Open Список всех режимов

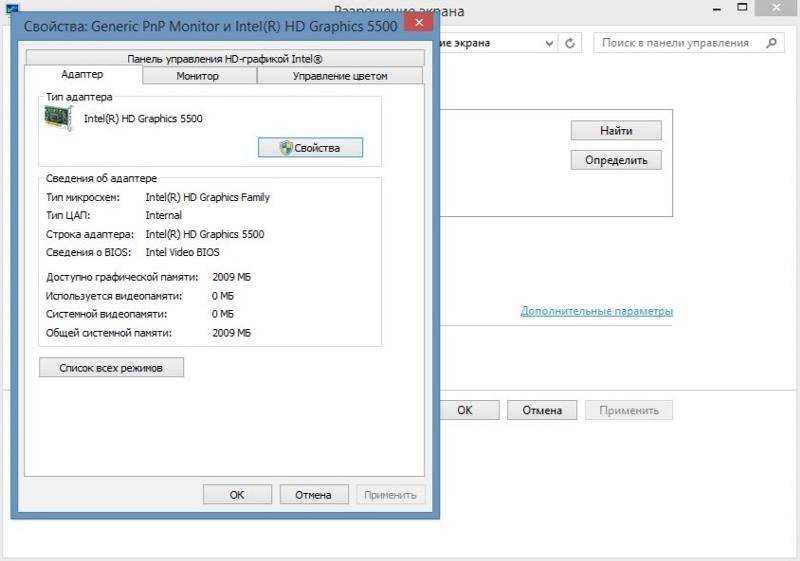point(111,368)
